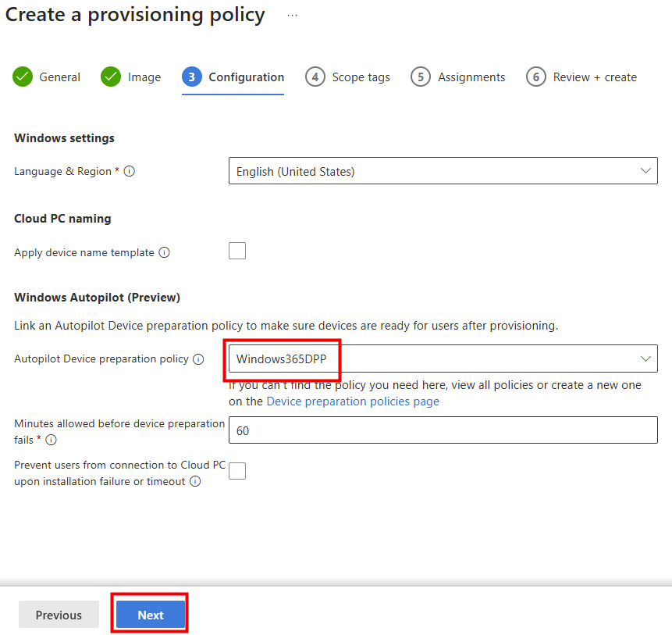Click the minutes allowed input field showing 60
Image resolution: width=672 pixels, height=635 pixels.
[x=443, y=430]
